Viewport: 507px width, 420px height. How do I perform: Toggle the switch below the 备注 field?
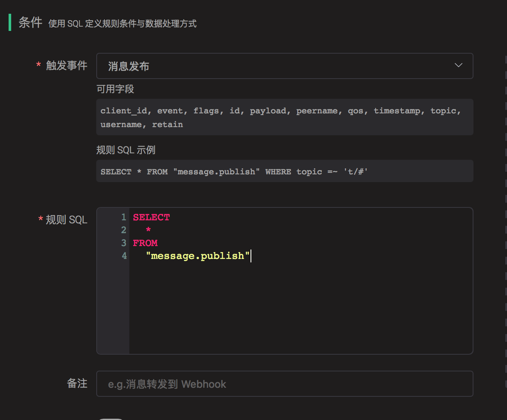pos(110,418)
